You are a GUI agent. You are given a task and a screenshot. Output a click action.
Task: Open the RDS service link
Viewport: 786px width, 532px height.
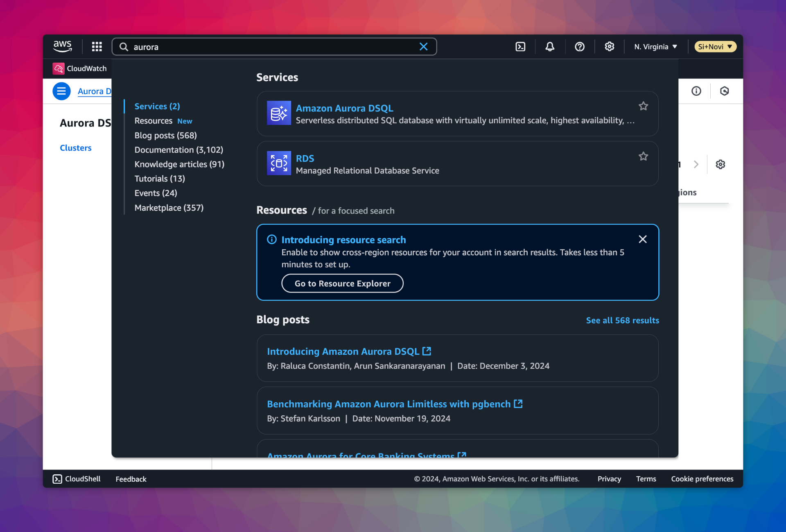coord(305,158)
